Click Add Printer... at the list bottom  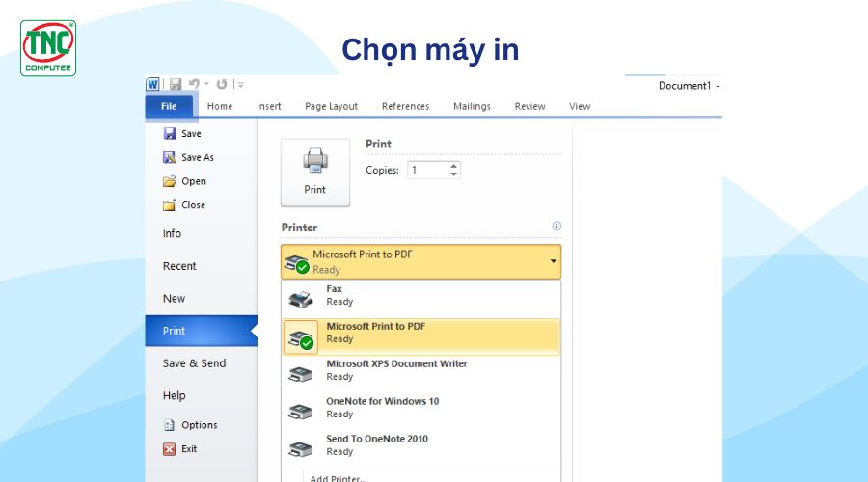tap(339, 478)
